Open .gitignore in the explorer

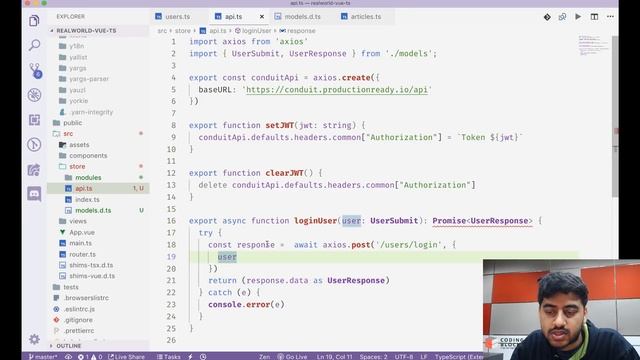[78, 320]
